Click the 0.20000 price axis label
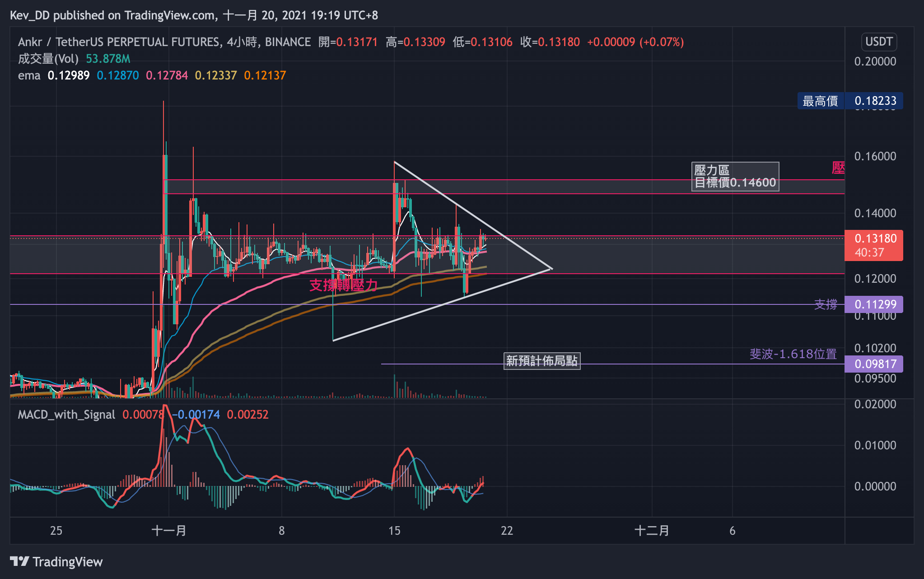924x579 pixels. [x=875, y=61]
